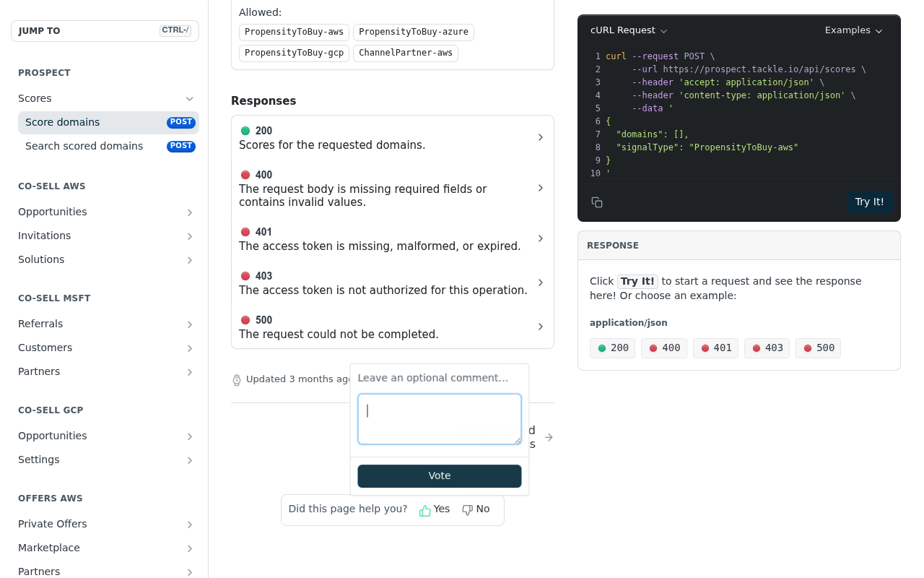Click the Responses heading
The height and width of the screenshot is (578, 924).
pos(263,101)
